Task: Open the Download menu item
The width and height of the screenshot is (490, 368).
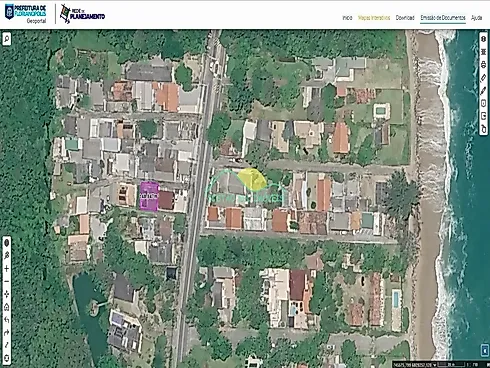Action: pos(405,18)
